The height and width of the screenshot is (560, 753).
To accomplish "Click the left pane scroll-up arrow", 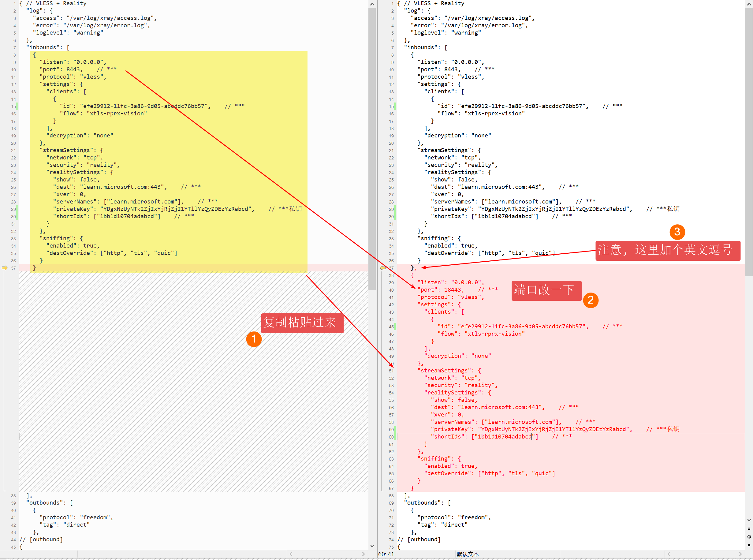I will click(x=372, y=4).
